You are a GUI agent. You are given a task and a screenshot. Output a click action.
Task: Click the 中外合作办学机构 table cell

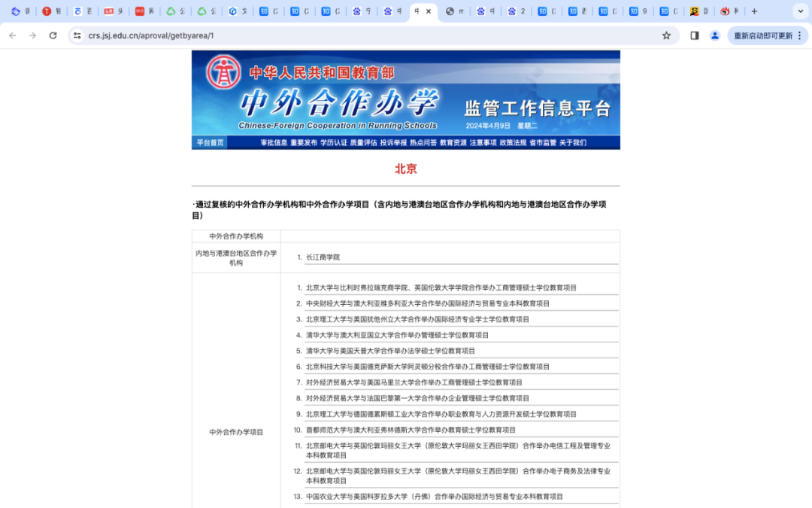tap(236, 236)
